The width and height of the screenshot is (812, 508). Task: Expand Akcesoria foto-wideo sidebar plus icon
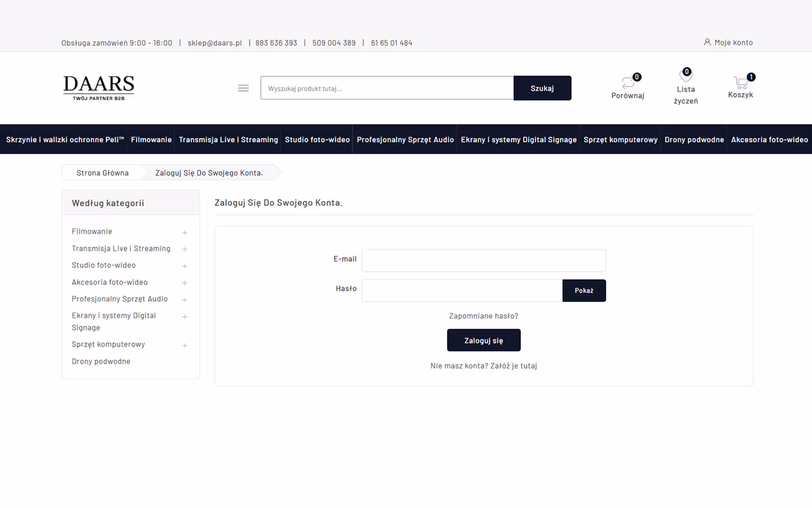(185, 283)
